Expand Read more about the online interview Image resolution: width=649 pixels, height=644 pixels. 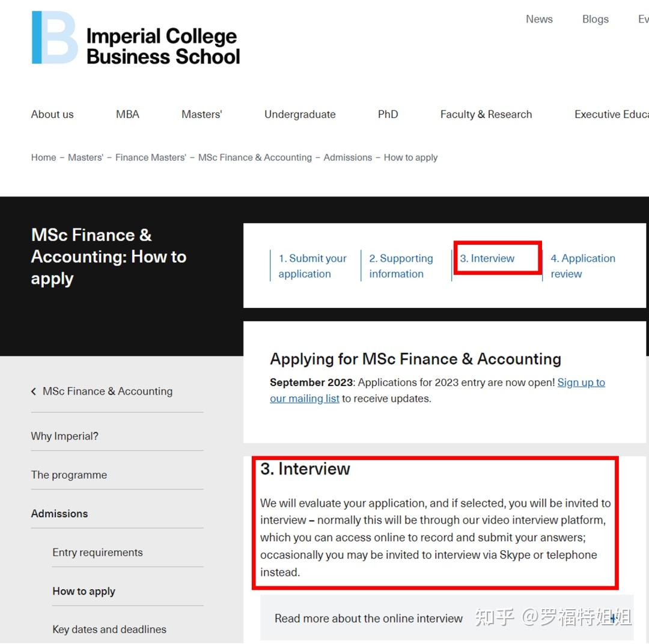(612, 618)
